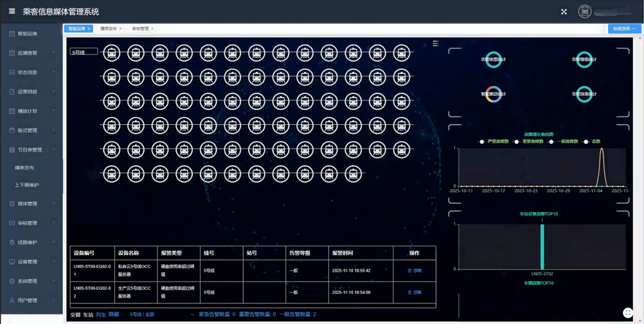Click 忽略 in the second alarm row
This screenshot has width=644, height=324.
(x=417, y=292)
